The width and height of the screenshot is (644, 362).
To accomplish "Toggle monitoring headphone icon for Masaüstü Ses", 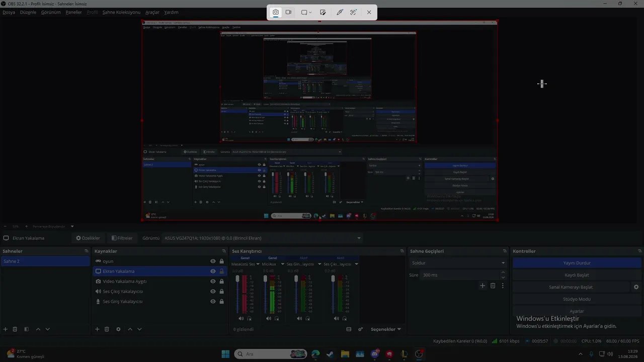I will (x=249, y=318).
